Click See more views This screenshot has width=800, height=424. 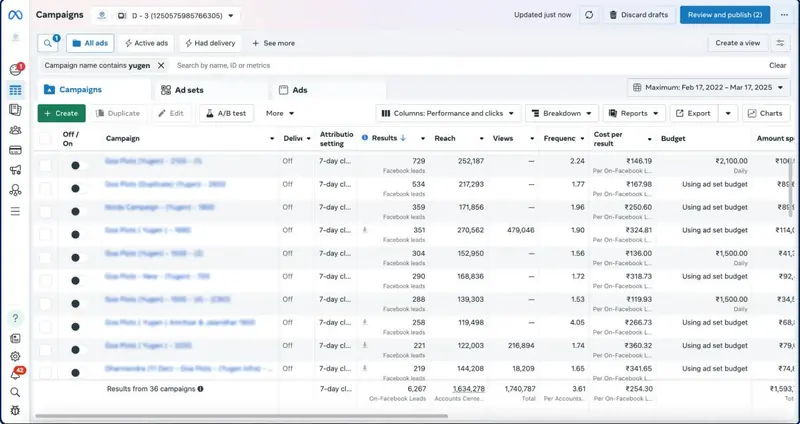click(273, 43)
